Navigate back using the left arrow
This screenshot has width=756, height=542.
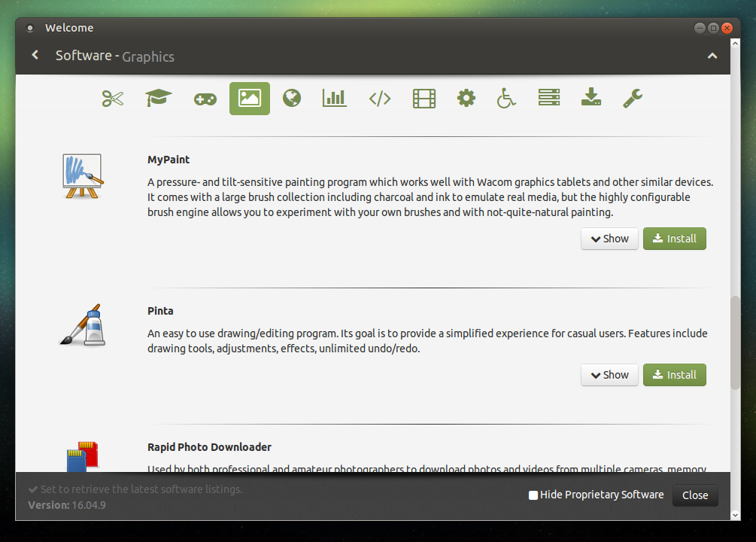pos(35,55)
